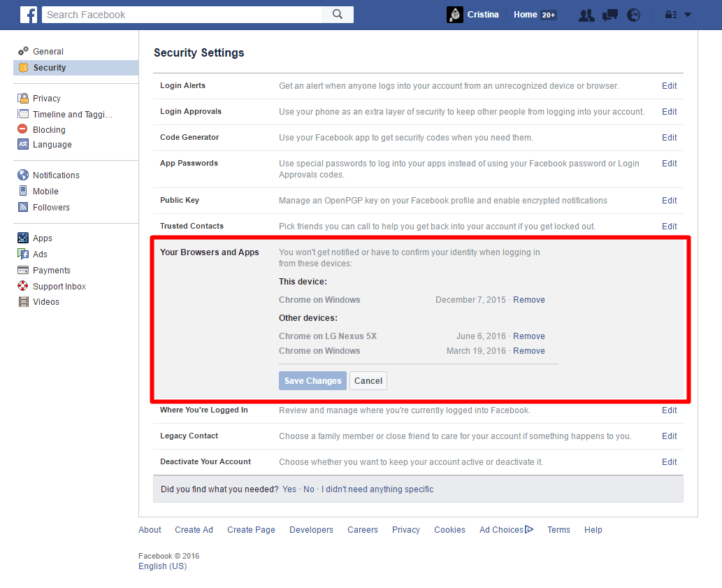
Task: Click the Payments card icon
Action: coord(23,270)
